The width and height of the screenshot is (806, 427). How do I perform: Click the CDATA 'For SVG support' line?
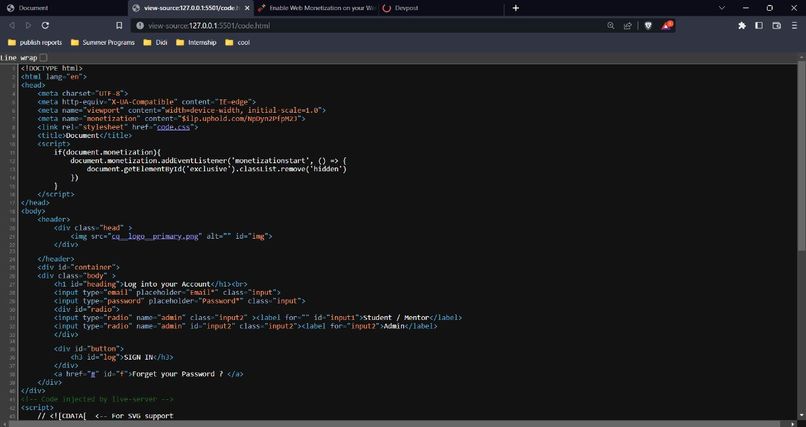coord(105,416)
